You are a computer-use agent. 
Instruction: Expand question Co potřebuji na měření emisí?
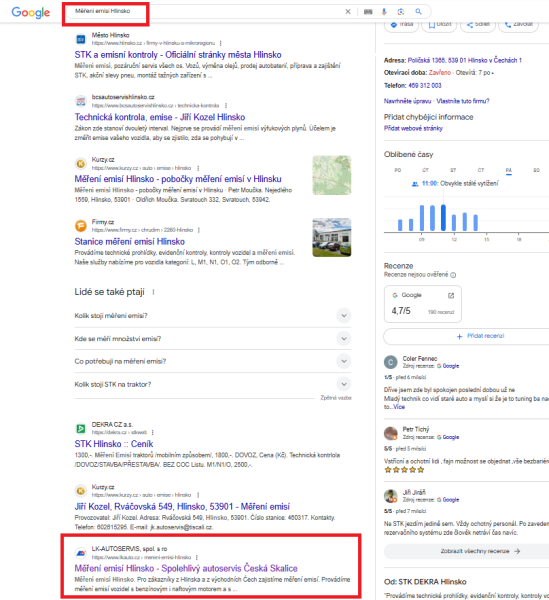[213, 361]
